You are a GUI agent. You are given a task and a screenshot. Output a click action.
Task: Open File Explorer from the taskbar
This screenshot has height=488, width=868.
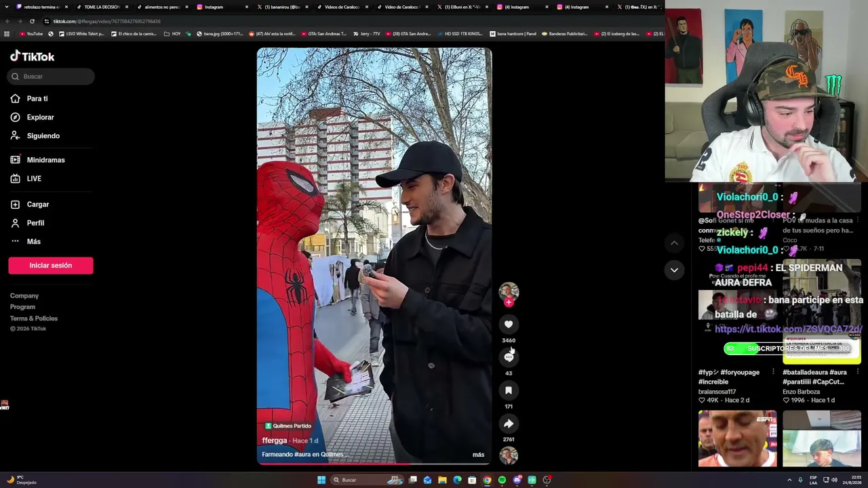442,480
